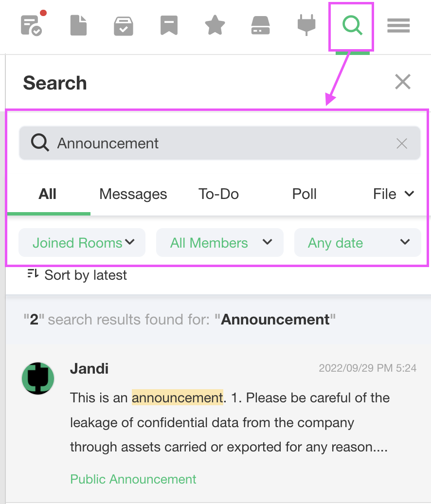Click the Announcement search input field
The image size is (431, 504).
click(x=219, y=144)
